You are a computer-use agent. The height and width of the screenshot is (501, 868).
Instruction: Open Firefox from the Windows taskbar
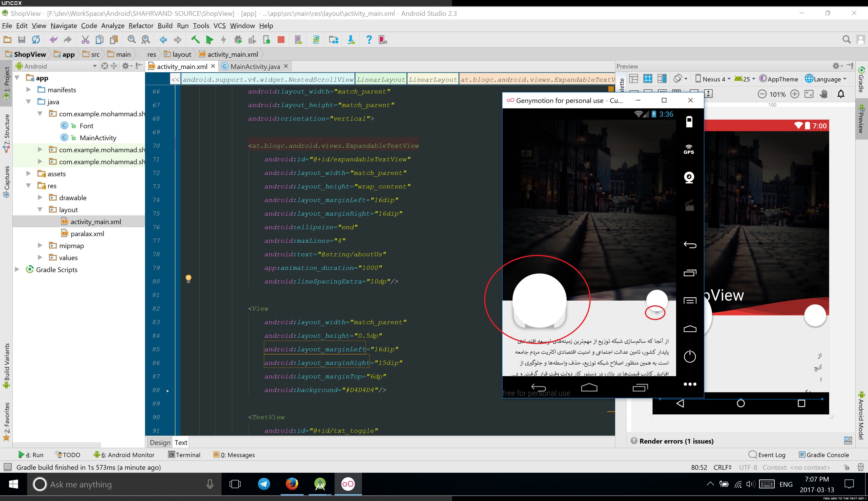click(292, 484)
